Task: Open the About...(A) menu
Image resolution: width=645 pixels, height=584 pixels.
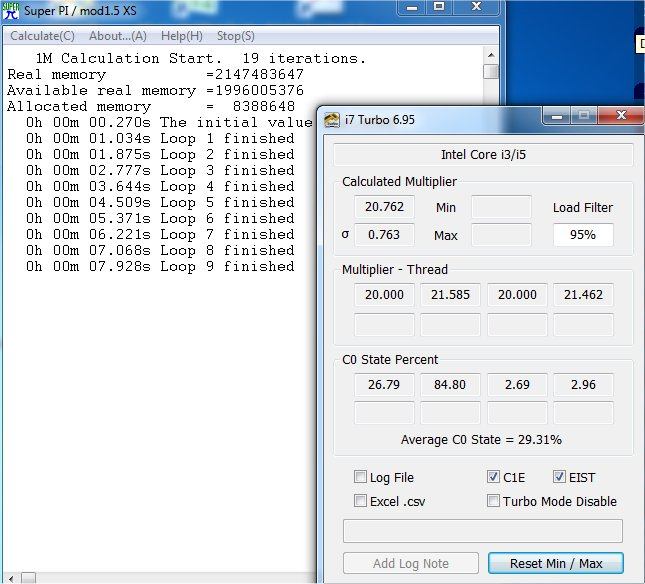Action: pos(118,36)
